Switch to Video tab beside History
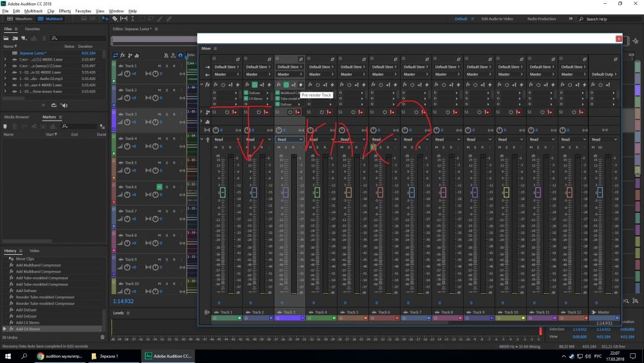Screen dimensions: 644x363 pyautogui.click(x=35, y=251)
